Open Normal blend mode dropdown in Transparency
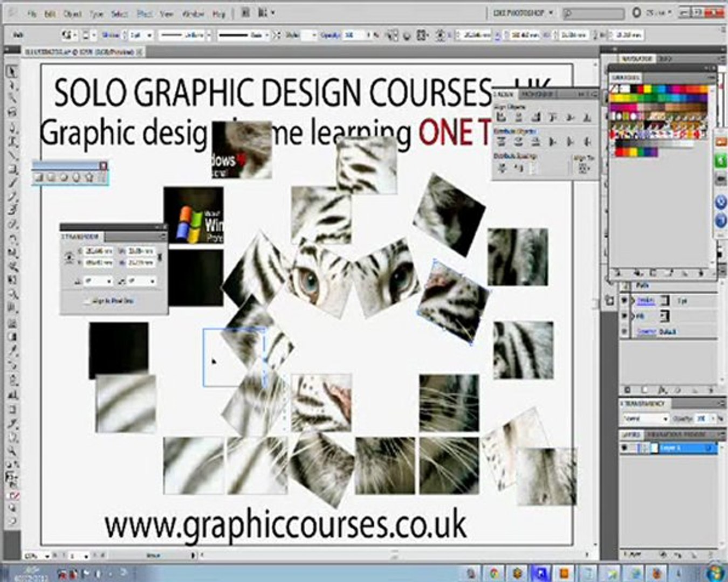This screenshot has width=728, height=582. click(x=645, y=419)
